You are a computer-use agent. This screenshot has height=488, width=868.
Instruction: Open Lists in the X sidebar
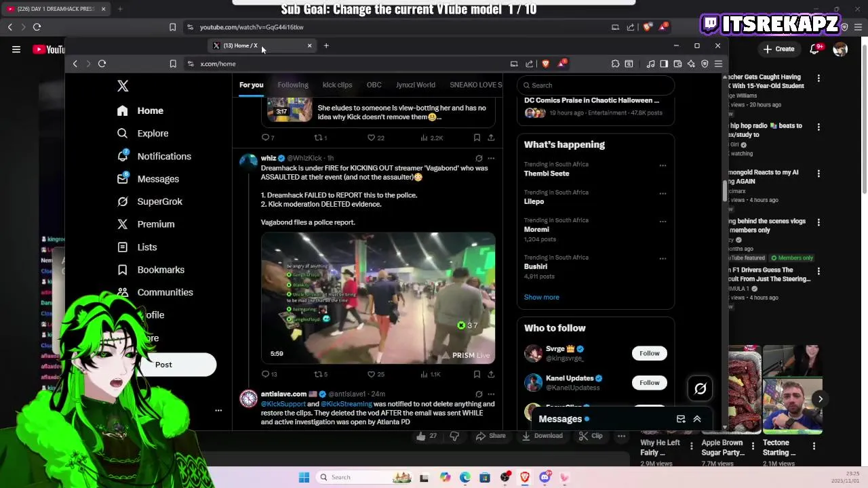(137, 247)
